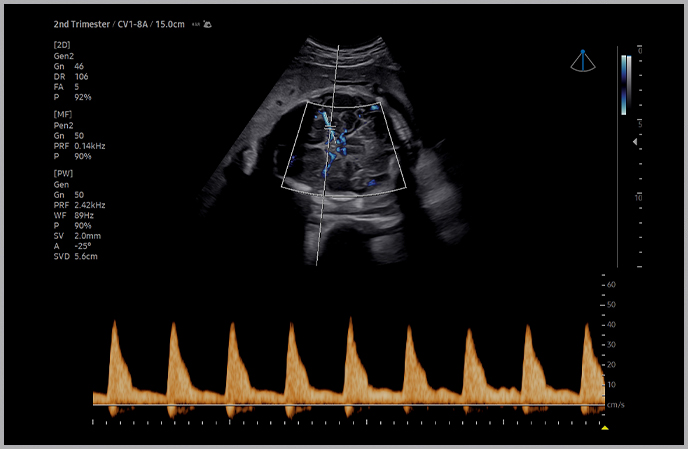The image size is (688, 449).
Task: Select the [2D] mode label
Action: 62,45
